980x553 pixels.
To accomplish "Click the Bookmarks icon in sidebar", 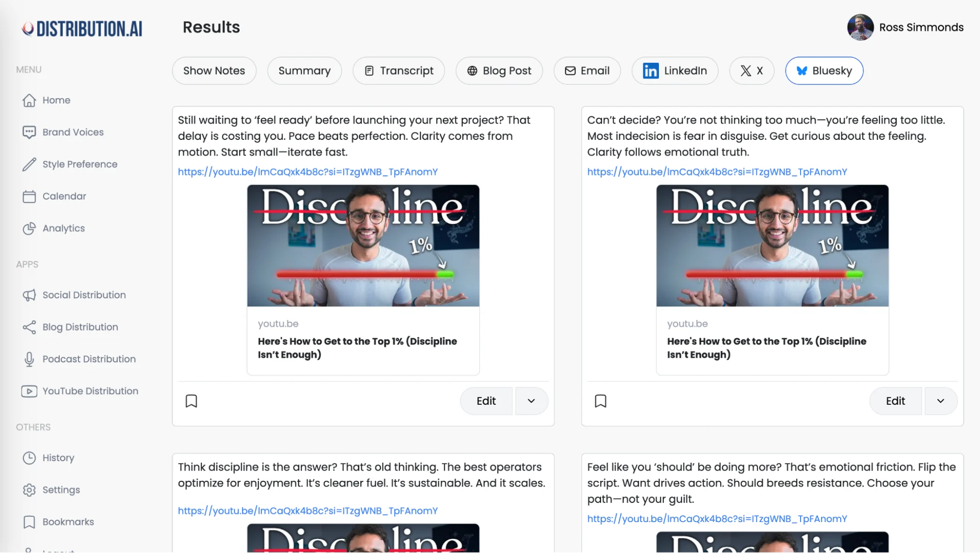I will [29, 522].
